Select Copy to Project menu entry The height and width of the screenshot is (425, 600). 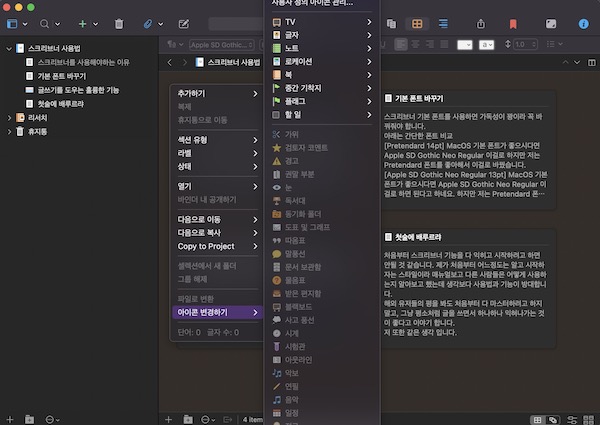tap(217, 246)
